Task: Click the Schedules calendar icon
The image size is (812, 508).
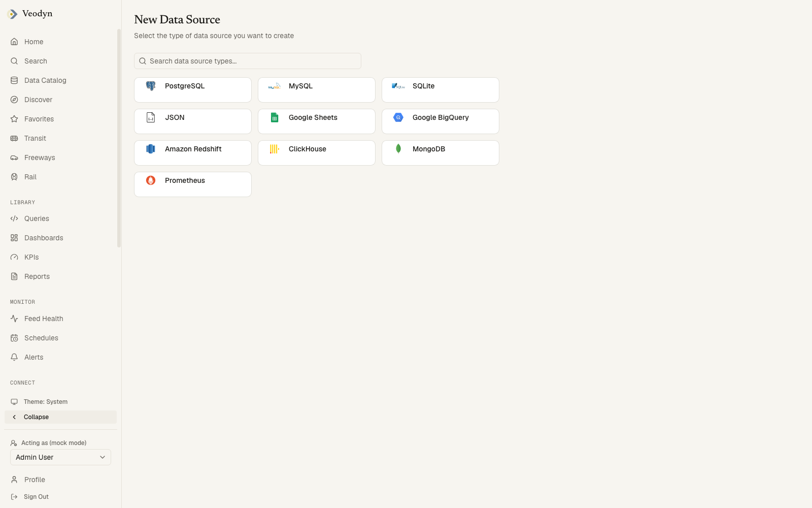Action: coord(14,338)
